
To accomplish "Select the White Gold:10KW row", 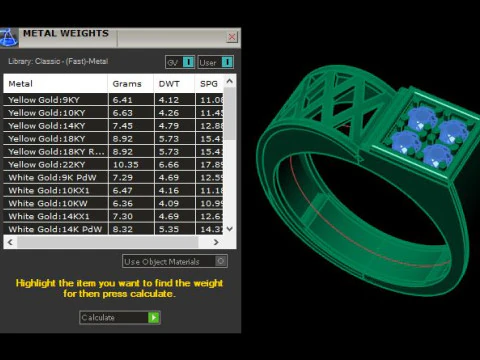I will coord(113,203).
